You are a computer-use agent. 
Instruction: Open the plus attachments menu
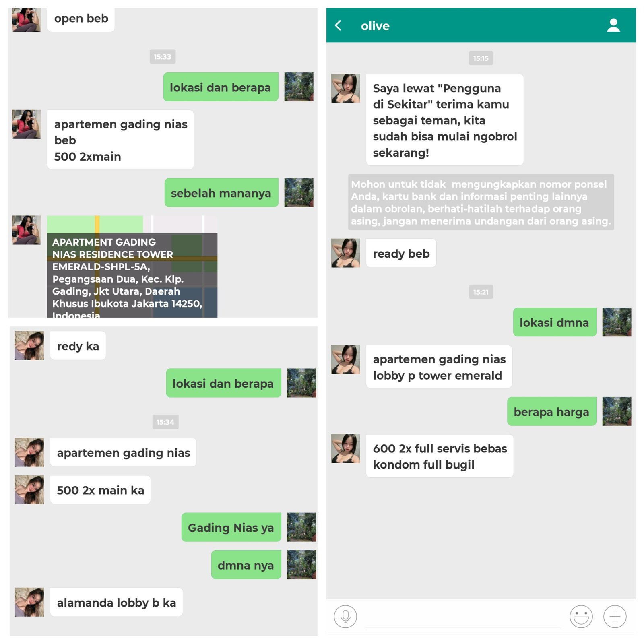[x=615, y=616]
